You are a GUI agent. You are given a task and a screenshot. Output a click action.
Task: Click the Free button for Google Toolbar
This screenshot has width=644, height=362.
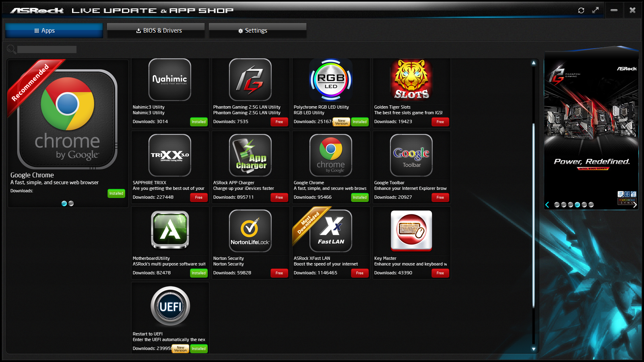(x=440, y=197)
